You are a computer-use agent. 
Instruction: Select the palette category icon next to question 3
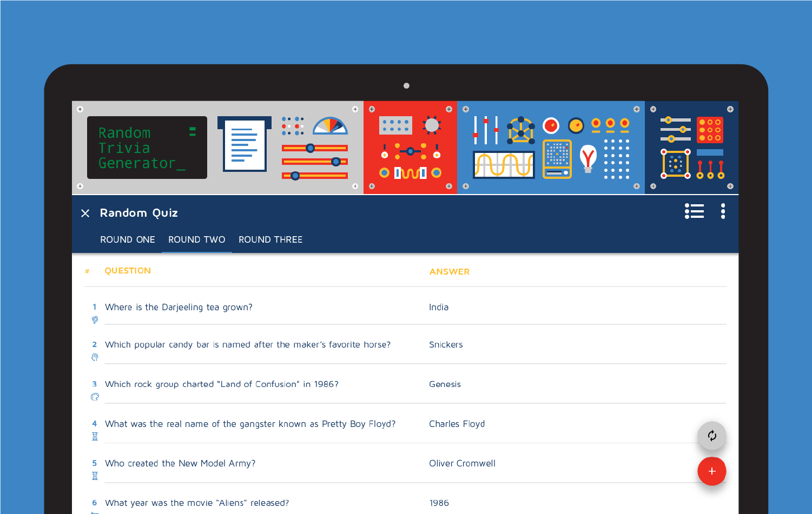point(94,397)
